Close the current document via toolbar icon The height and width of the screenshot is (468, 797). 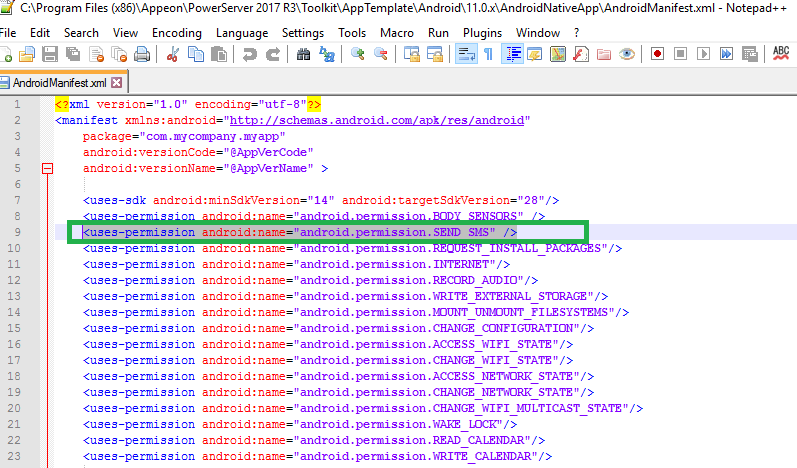click(x=96, y=54)
